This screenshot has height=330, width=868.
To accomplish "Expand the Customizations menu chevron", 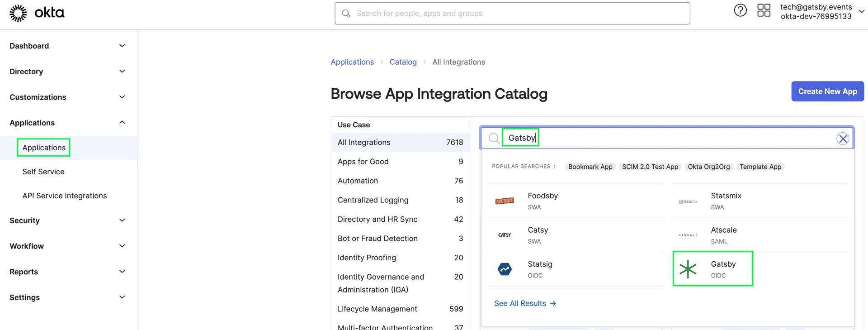I will click(x=122, y=97).
